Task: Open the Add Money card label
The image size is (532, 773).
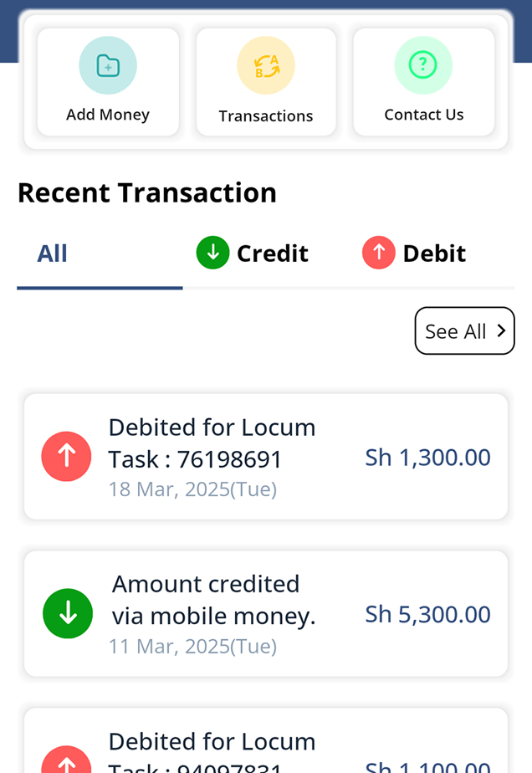Action: tap(108, 115)
